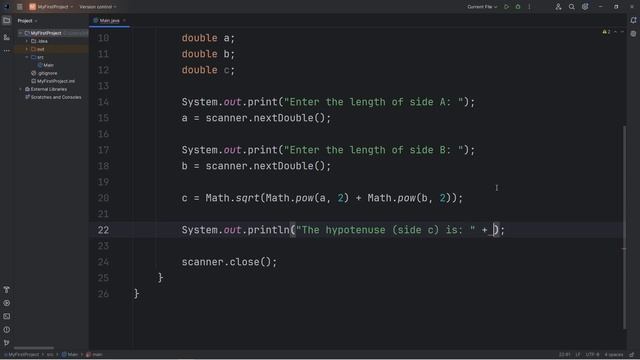Open the Services tool window icon

pyautogui.click(x=7, y=303)
